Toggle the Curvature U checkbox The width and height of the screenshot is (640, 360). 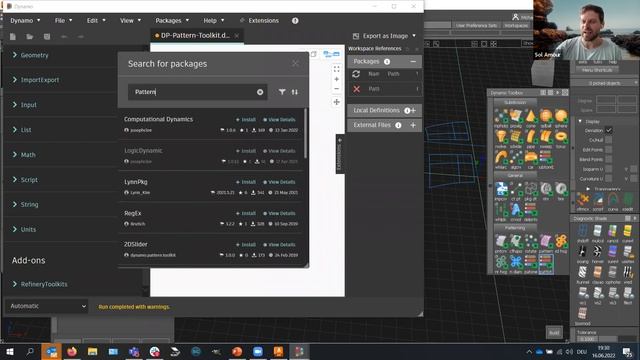tap(609, 178)
